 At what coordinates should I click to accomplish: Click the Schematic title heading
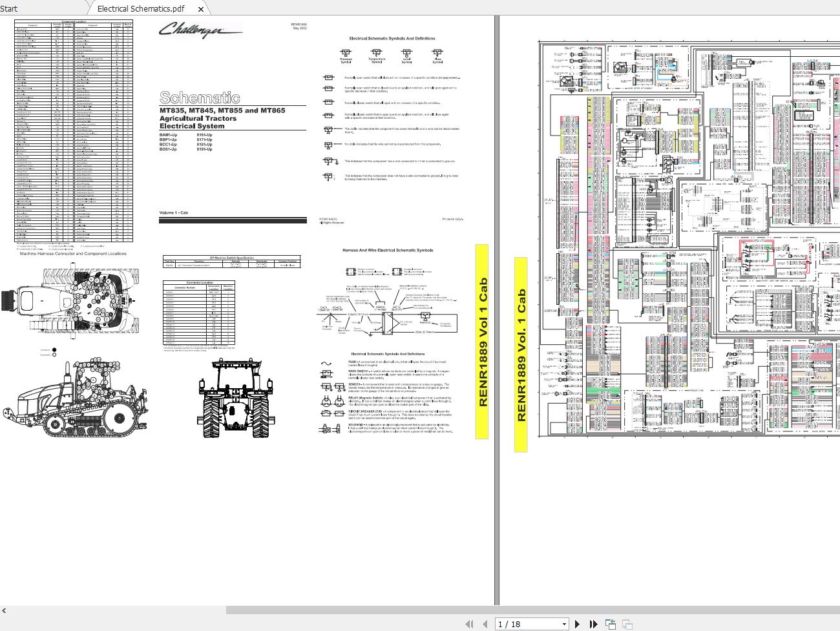click(200, 98)
